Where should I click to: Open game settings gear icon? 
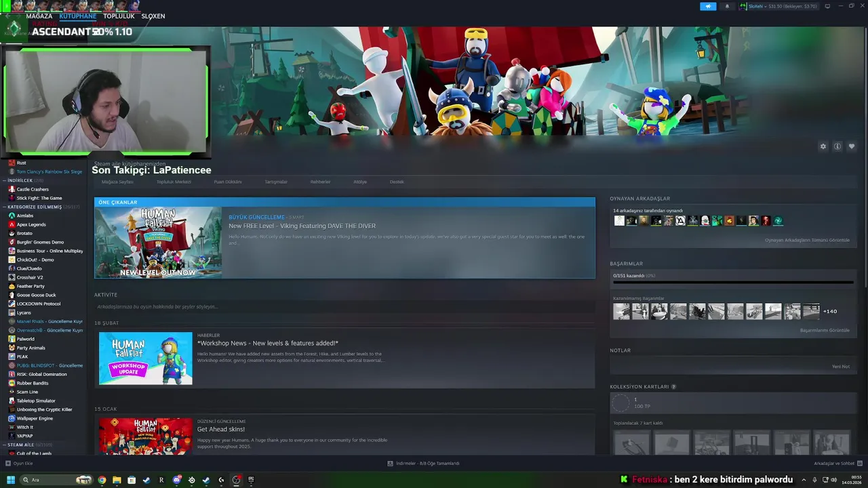[823, 146]
